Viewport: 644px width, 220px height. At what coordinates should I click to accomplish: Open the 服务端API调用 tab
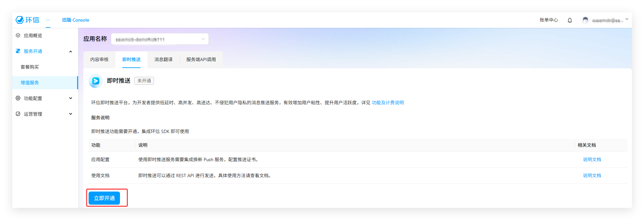[201, 59]
